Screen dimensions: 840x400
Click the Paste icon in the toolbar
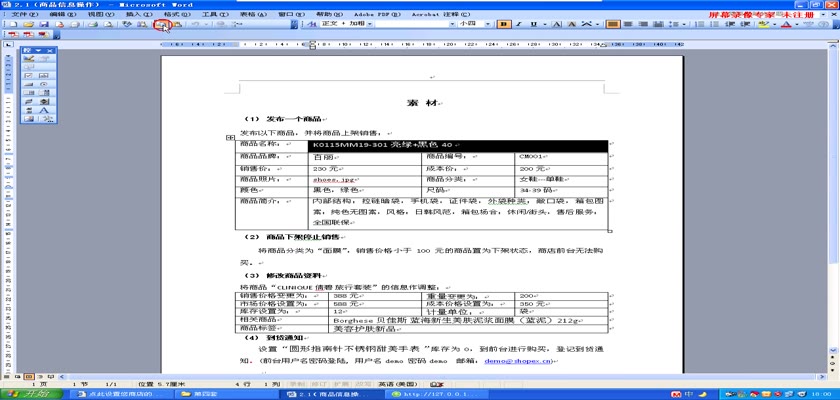pyautogui.click(x=177, y=24)
